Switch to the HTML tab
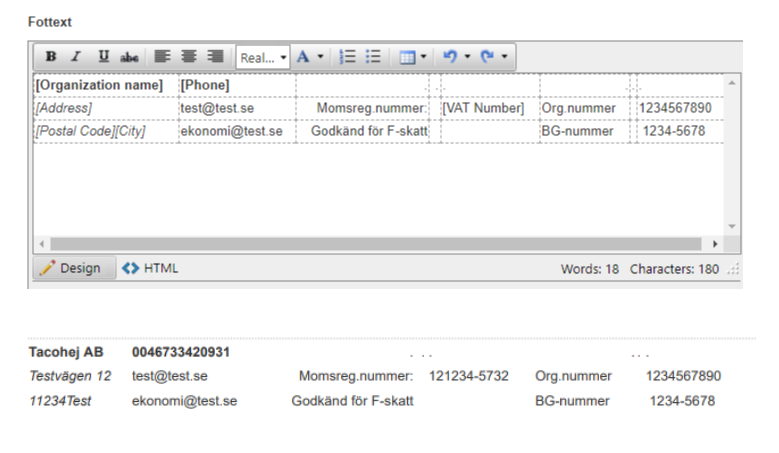This screenshot has width=779, height=453. (x=151, y=268)
